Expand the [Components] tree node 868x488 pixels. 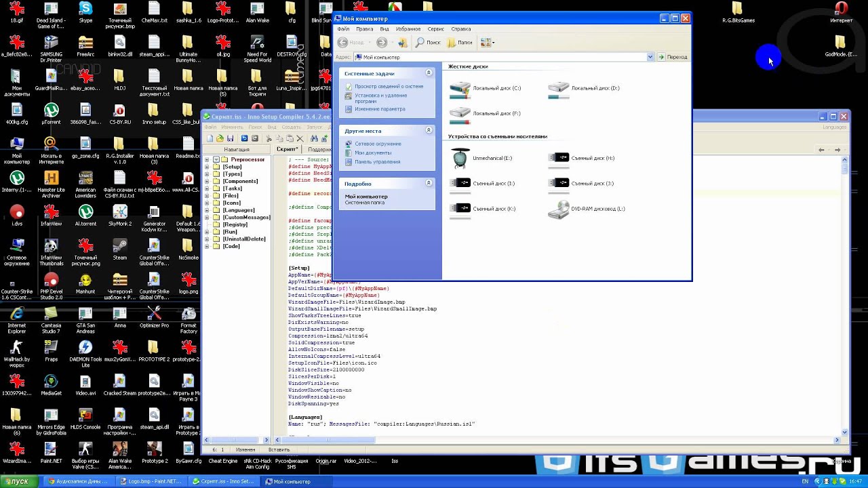[x=208, y=181]
